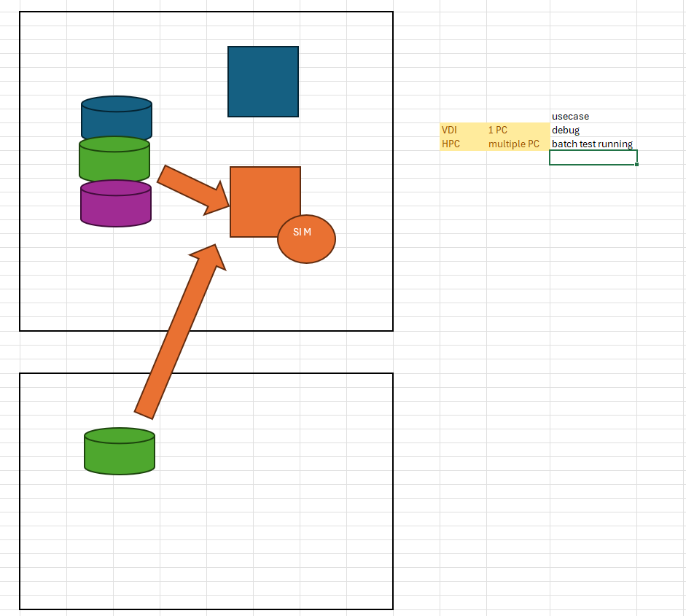Click the 'batch test running' cell
Screen dimensions: 686x616
pyautogui.click(x=593, y=144)
